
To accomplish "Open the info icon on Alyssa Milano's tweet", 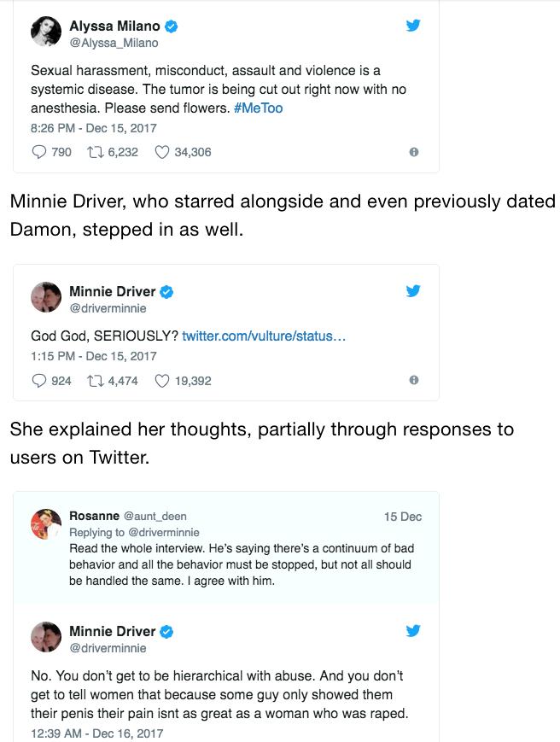I will [x=414, y=152].
